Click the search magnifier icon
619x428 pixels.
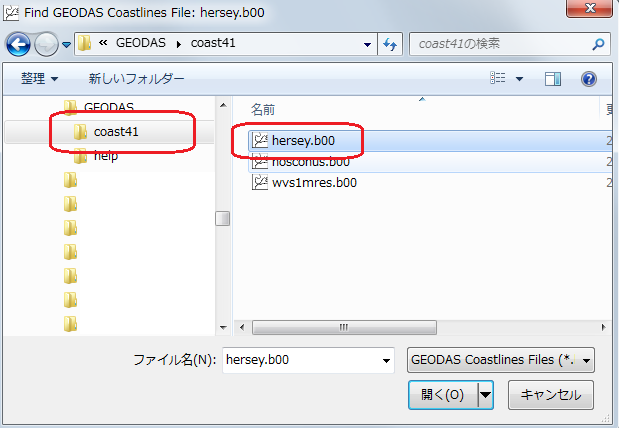598,44
